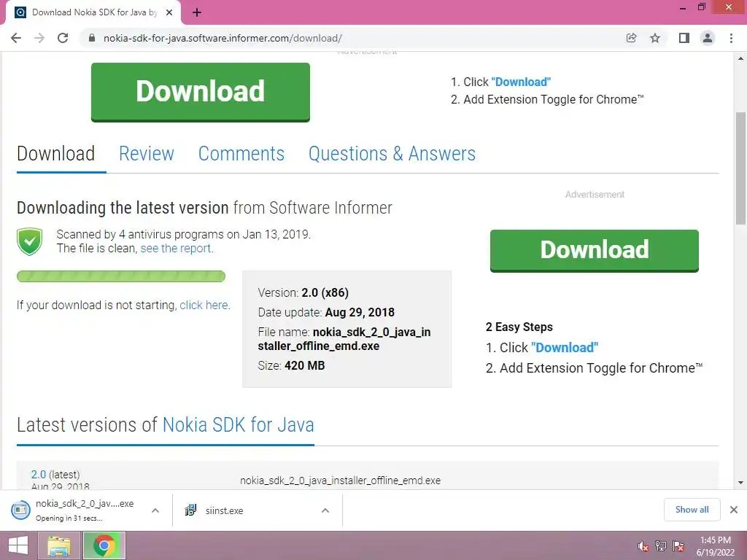The height and width of the screenshot is (560, 747).
Task: Close the Download Nokia SDK tab
Action: (169, 12)
